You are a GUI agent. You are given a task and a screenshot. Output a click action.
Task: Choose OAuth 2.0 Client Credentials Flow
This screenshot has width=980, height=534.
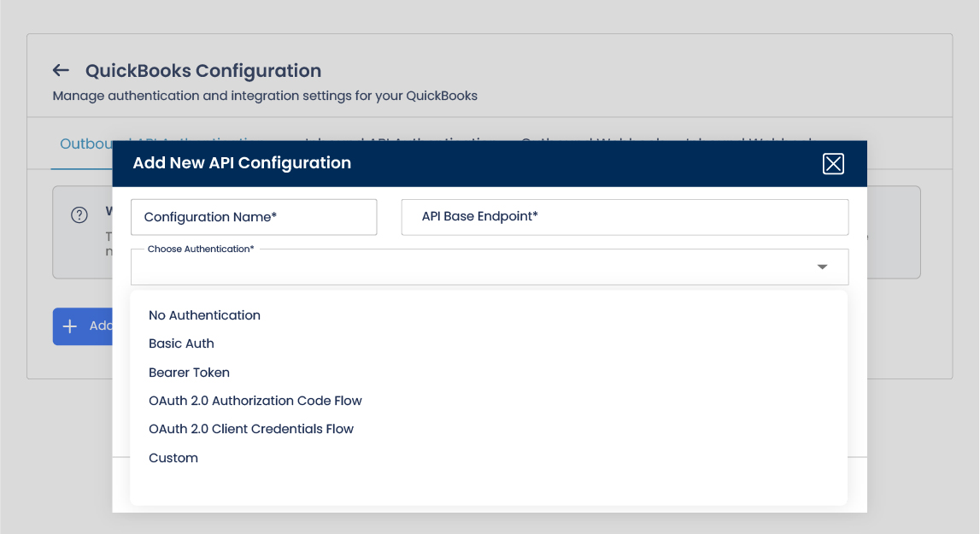coord(250,429)
